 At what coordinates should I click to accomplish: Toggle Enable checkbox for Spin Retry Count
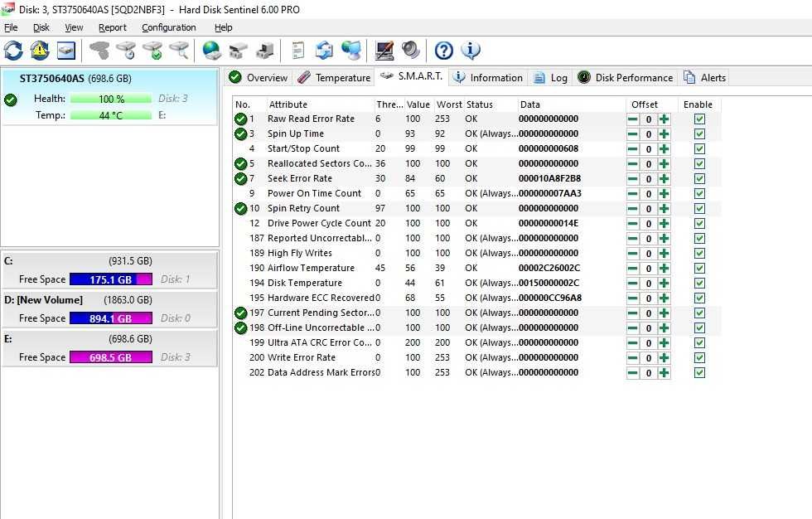point(699,209)
